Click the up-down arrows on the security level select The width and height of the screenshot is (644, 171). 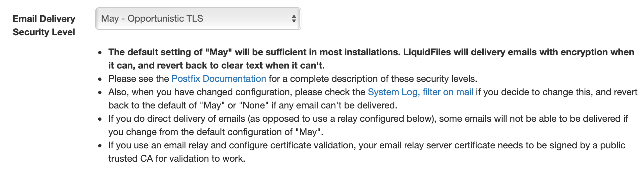[294, 19]
